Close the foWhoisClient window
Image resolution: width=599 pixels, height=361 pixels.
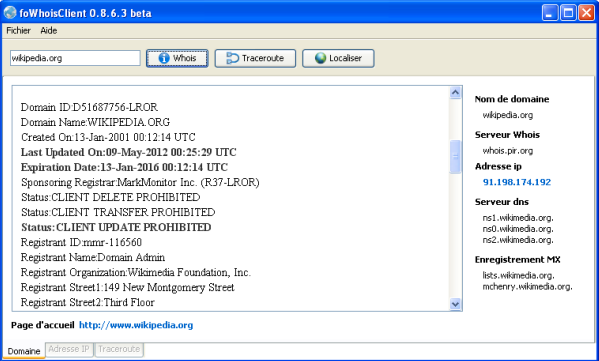(x=586, y=13)
